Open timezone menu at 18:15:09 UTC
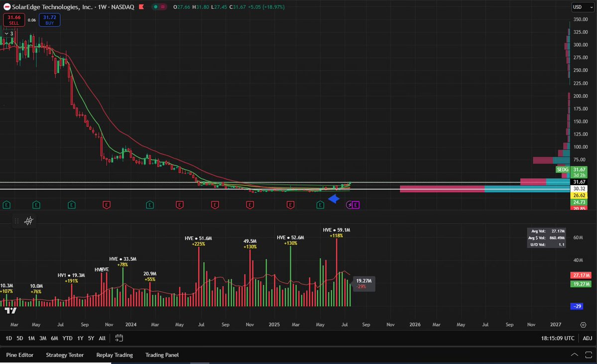597x364 pixels. tap(557, 338)
